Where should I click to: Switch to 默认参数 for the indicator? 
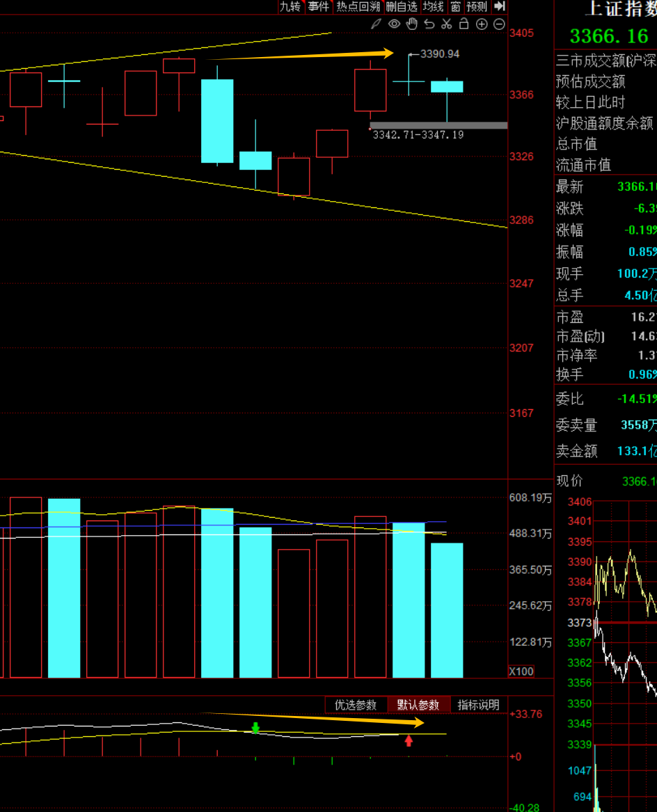tap(418, 705)
